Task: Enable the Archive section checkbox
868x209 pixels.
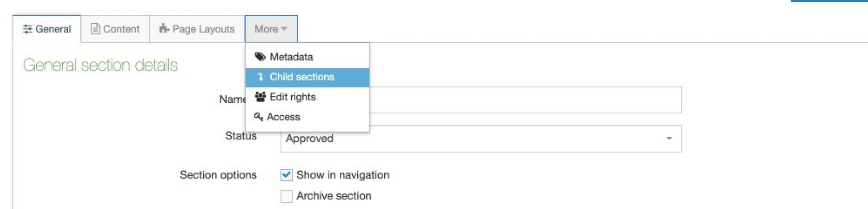Action: [286, 196]
